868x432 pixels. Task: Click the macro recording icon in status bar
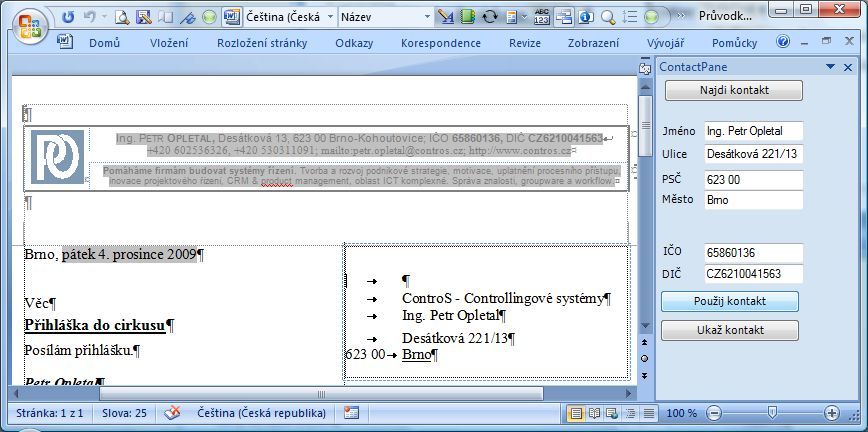(x=351, y=413)
